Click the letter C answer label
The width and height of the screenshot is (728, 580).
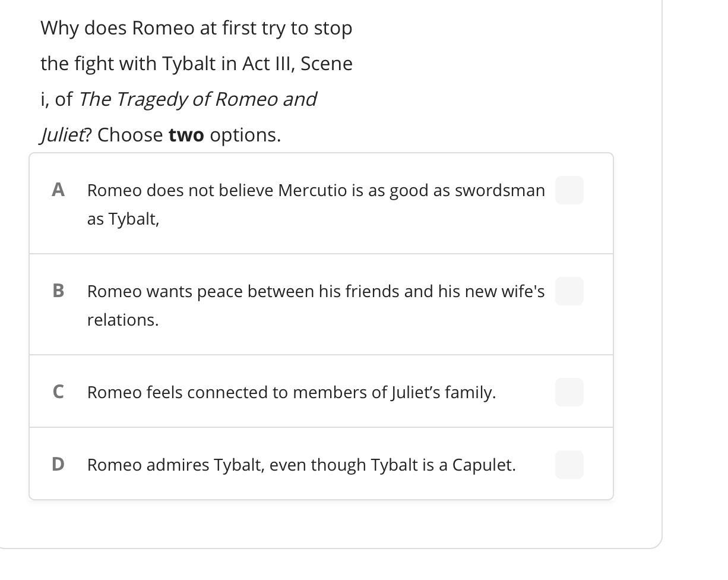coord(58,392)
